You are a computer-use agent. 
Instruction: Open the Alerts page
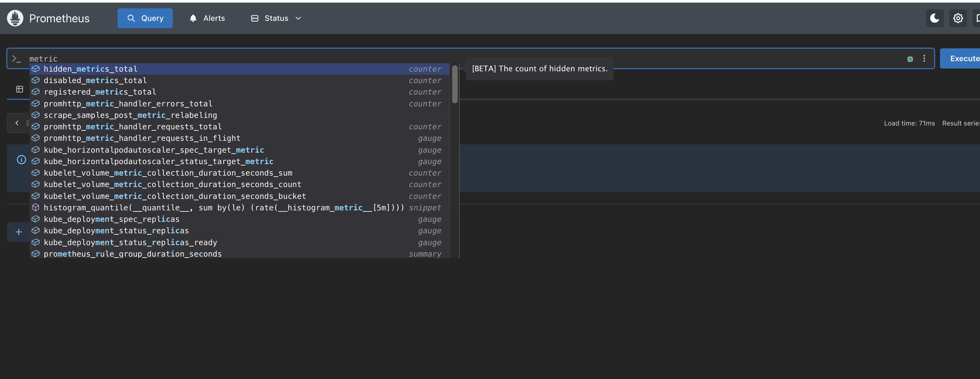(207, 18)
